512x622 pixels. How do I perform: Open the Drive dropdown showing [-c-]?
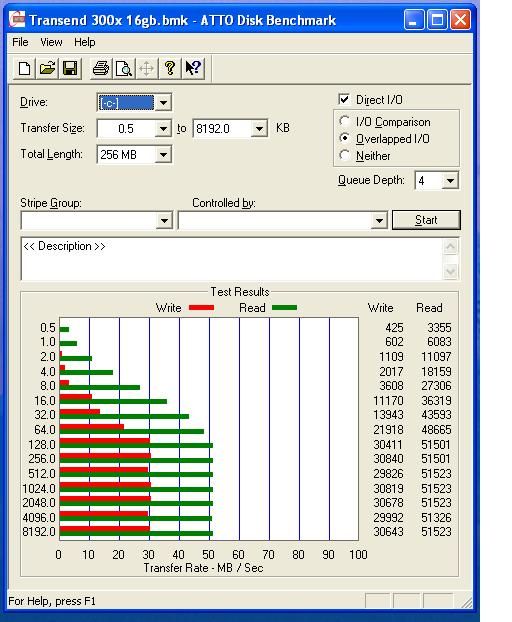163,103
